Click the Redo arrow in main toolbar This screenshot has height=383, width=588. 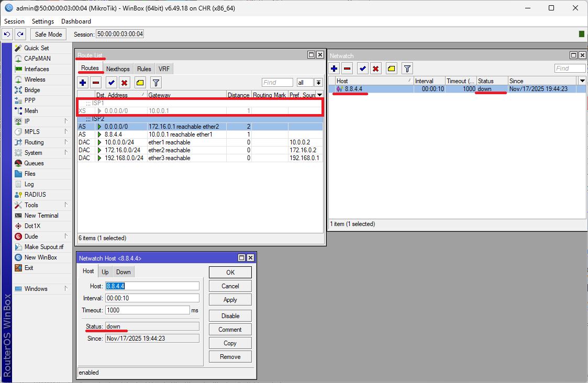tap(20, 34)
